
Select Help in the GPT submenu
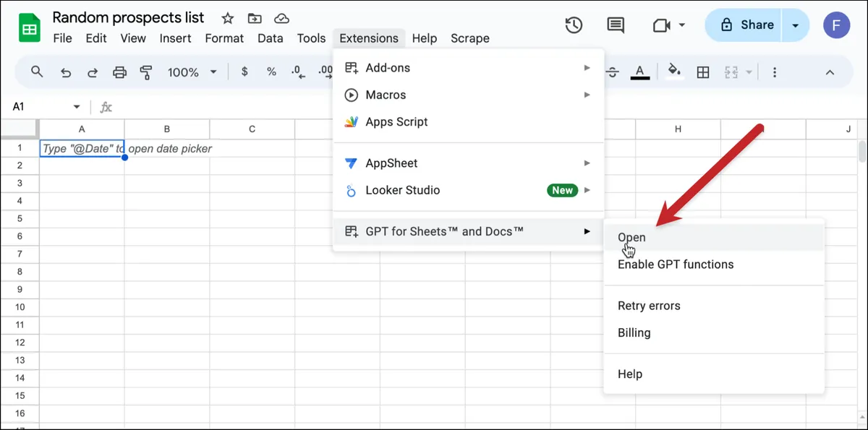[x=714, y=374]
